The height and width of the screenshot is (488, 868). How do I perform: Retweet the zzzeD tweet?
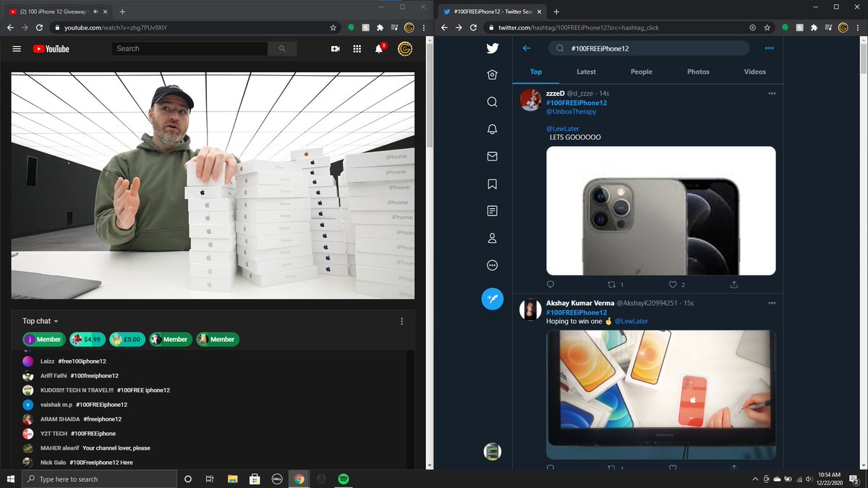611,285
